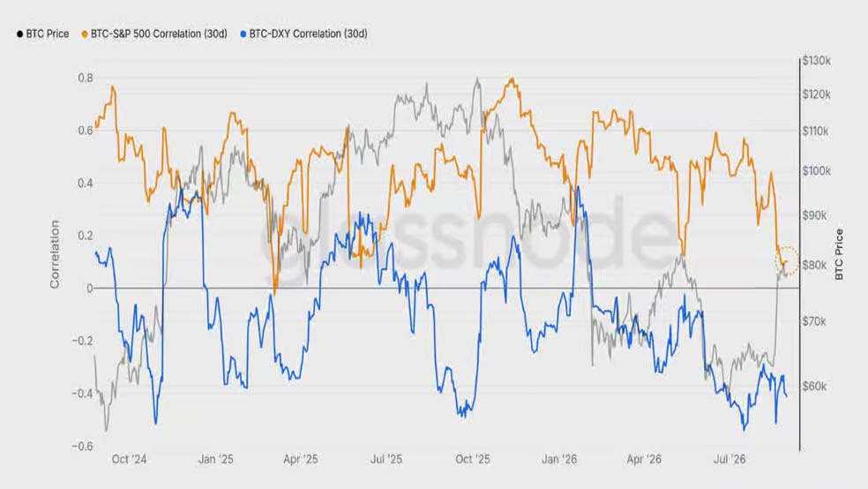Image resolution: width=868 pixels, height=489 pixels.
Task: Click the $130k price axis label
Action: pyautogui.click(x=817, y=60)
